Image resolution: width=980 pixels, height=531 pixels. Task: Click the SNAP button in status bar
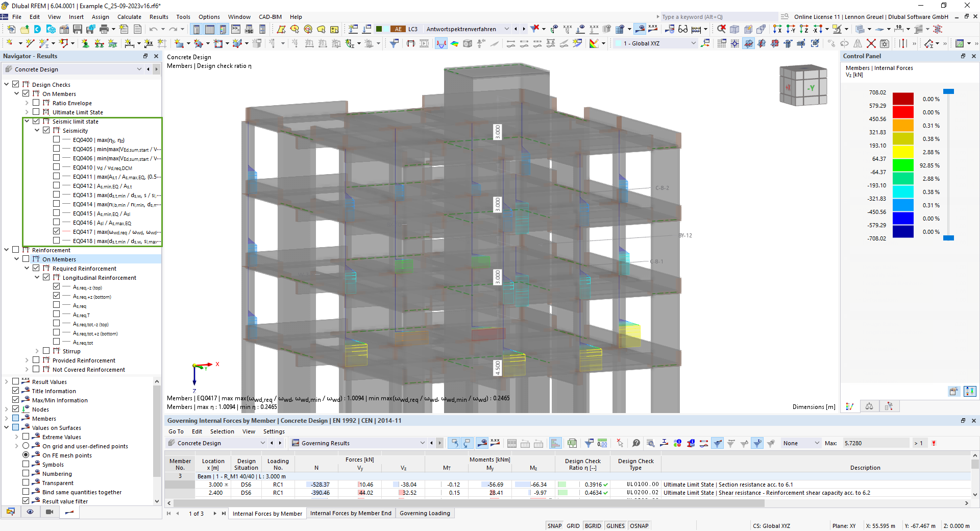click(554, 525)
